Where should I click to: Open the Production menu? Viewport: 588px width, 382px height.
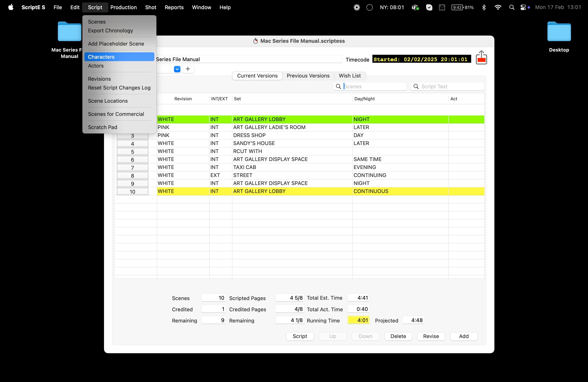pyautogui.click(x=123, y=7)
